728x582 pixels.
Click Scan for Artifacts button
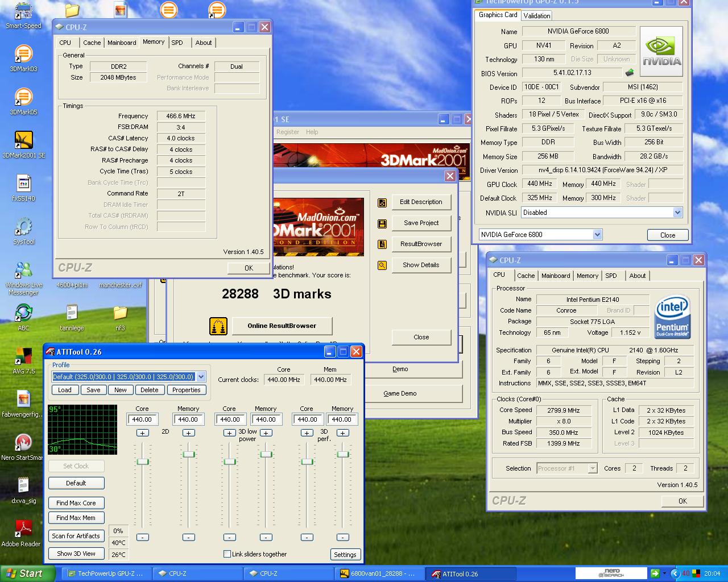pos(76,536)
